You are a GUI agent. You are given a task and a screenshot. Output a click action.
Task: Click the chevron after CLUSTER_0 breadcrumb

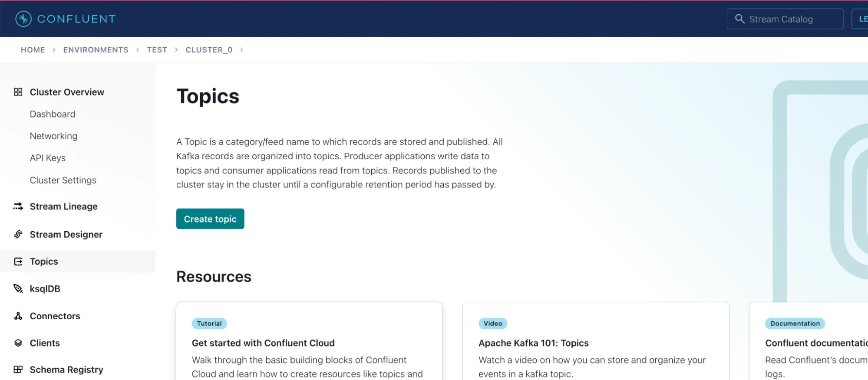coord(241,50)
